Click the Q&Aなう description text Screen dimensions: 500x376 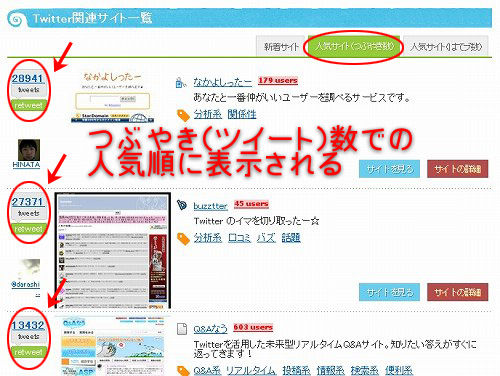[x=335, y=348]
